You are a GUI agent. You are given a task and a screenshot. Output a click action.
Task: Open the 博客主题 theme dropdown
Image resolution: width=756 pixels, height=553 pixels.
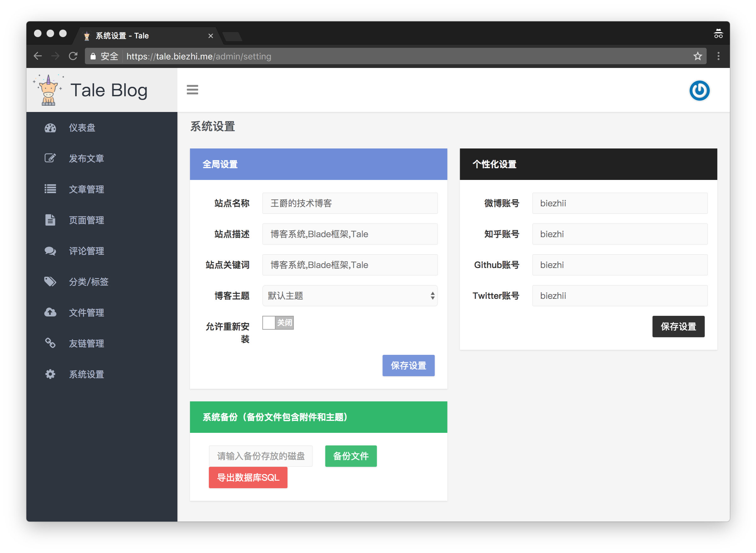click(350, 296)
